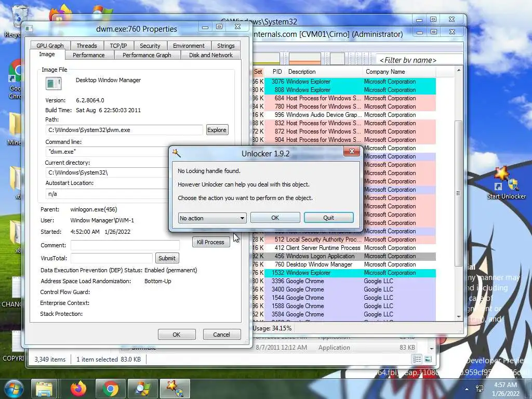Click the Unlocker wand icon in title bar
Image resolution: width=532 pixels, height=399 pixels.
pos(177,153)
